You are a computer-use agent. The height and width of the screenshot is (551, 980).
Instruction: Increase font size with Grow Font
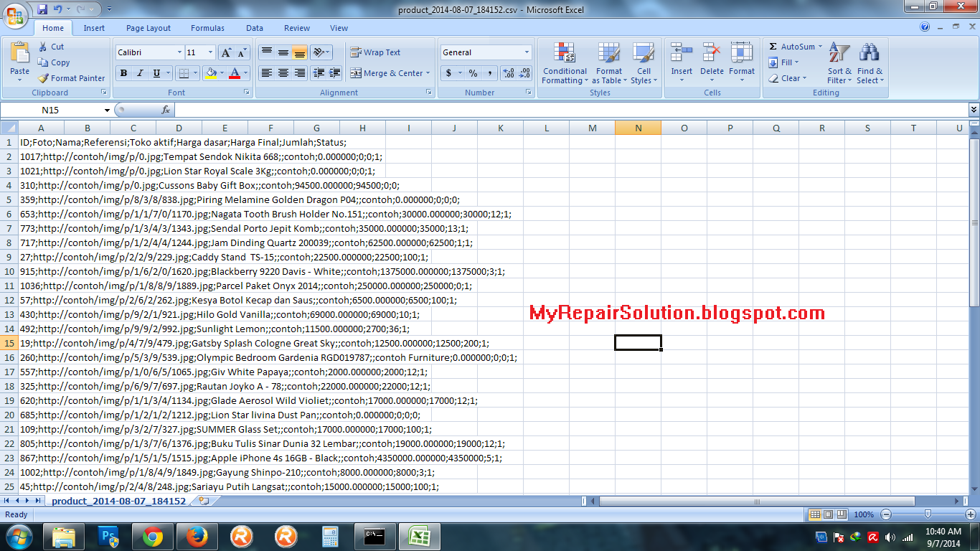(226, 52)
